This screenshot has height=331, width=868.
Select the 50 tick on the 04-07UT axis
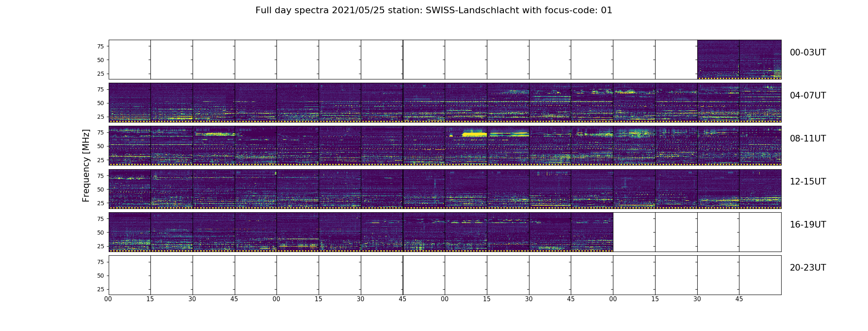click(x=100, y=103)
